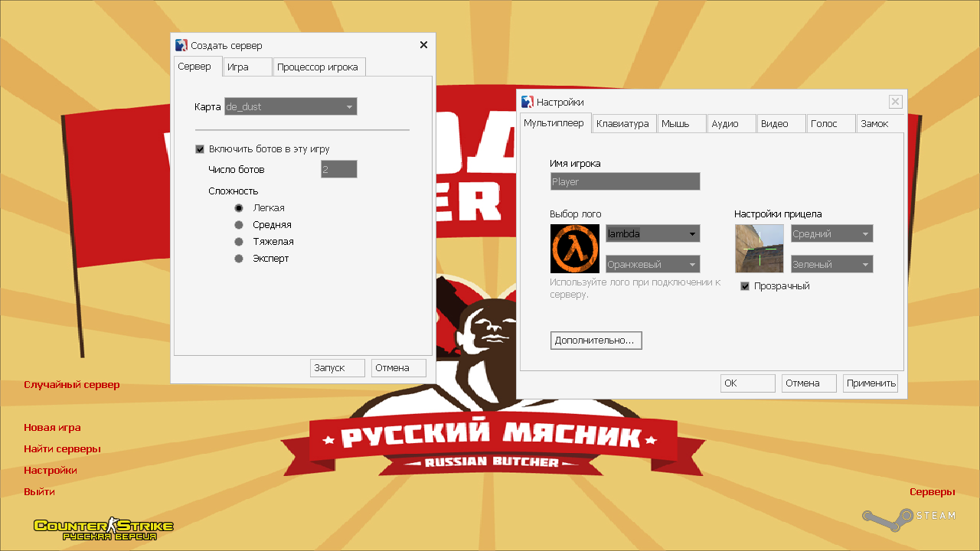Click the Дополнительно... button
Screen dimensions: 980x551
click(x=596, y=341)
